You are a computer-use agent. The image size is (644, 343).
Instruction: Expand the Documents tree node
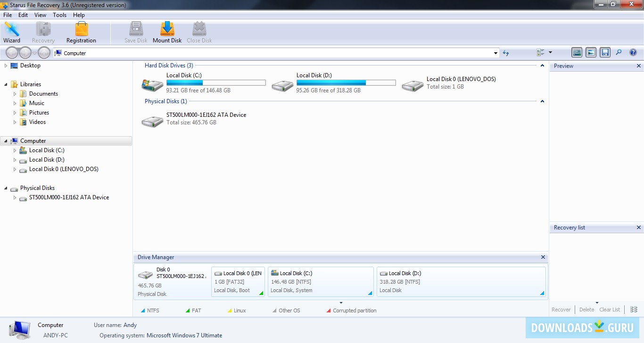tap(15, 94)
